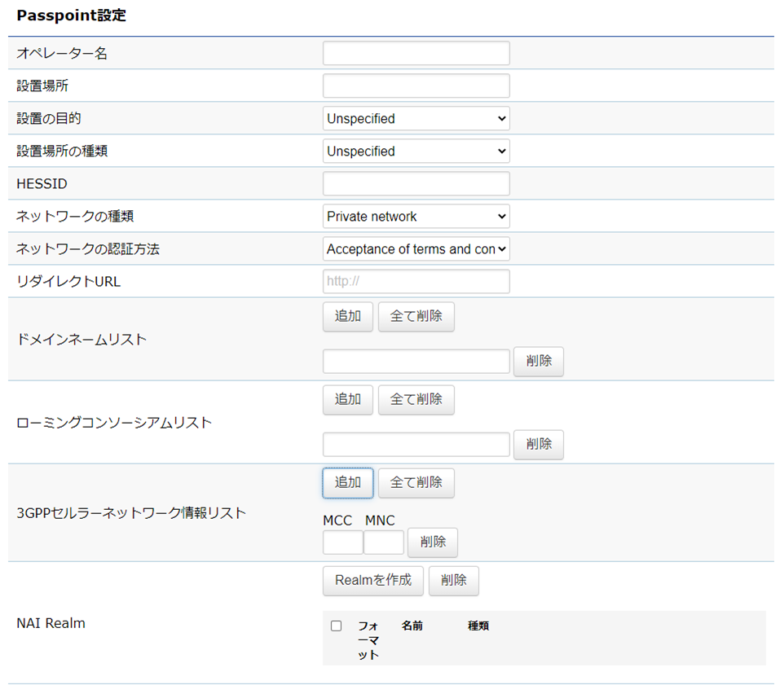The width and height of the screenshot is (784, 694).
Task: Click the リダイレクトURL field
Action: tap(416, 282)
